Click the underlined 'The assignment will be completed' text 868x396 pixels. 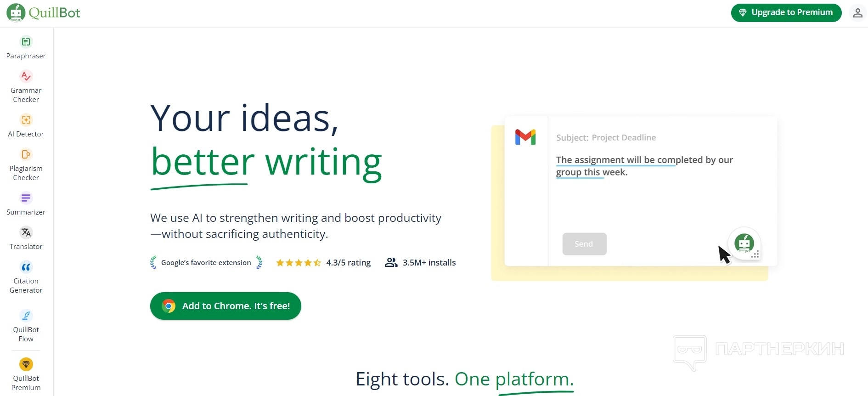click(x=629, y=160)
